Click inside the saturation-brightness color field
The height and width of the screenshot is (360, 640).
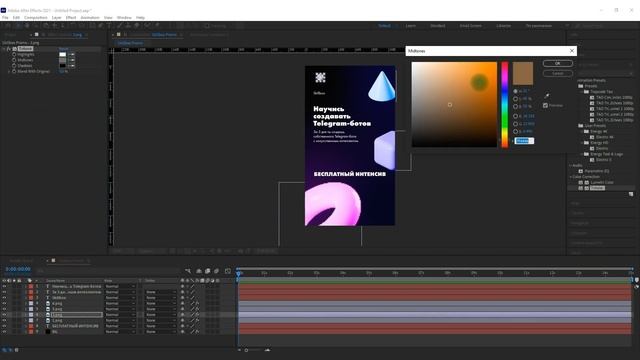point(454,104)
